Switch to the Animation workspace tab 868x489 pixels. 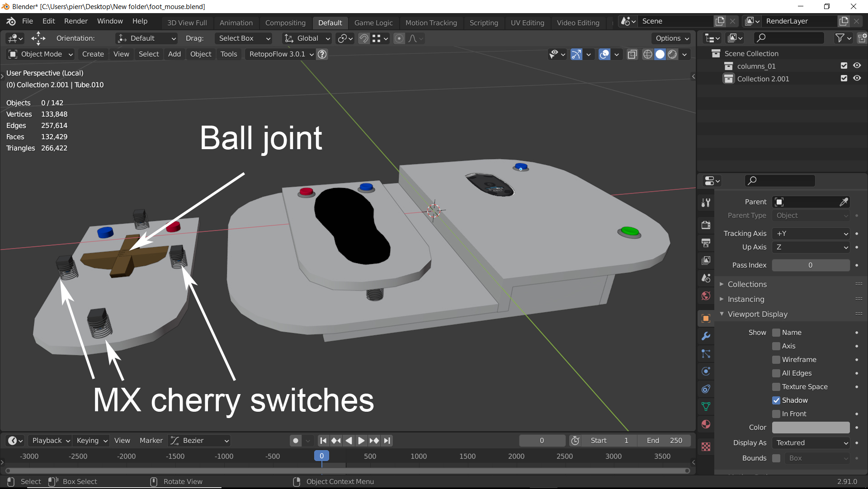pos(236,23)
